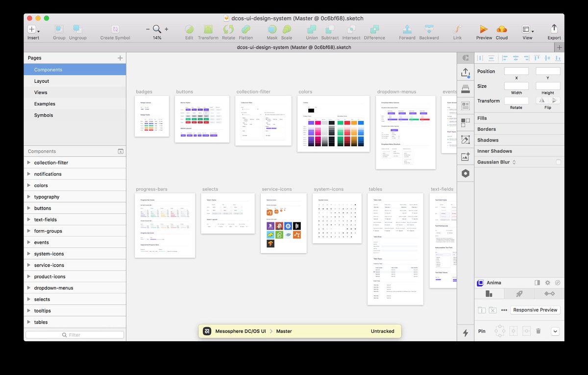This screenshot has height=375, width=588.
Task: Open the View toolbar dropdown
Action: pos(527,29)
